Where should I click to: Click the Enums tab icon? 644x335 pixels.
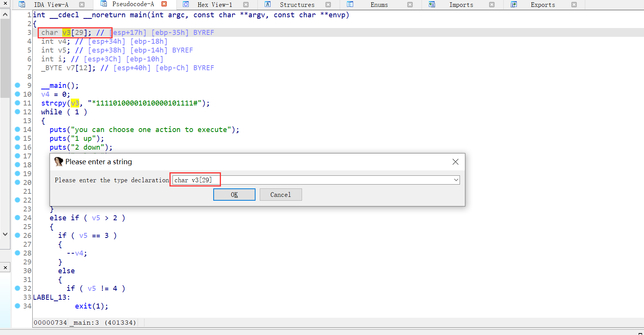(350, 5)
